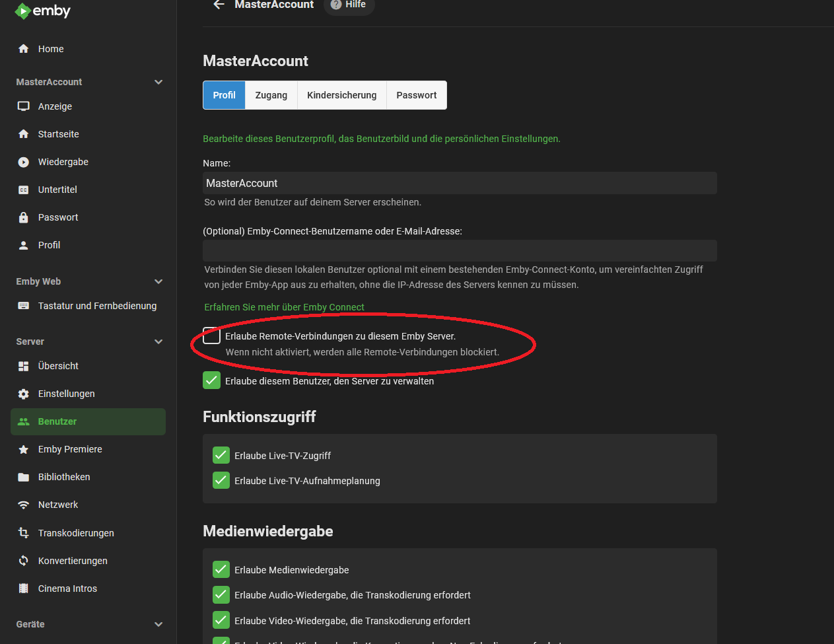Select the Profil tab

tap(224, 95)
